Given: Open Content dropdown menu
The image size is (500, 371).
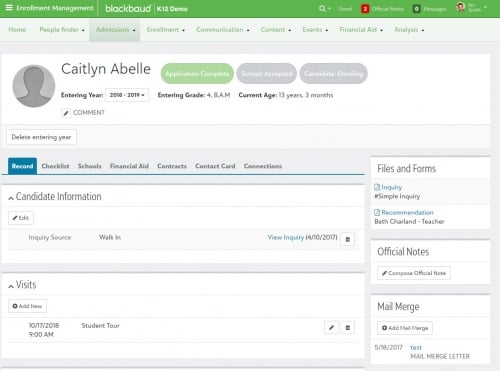Looking at the screenshot, I should click(276, 30).
